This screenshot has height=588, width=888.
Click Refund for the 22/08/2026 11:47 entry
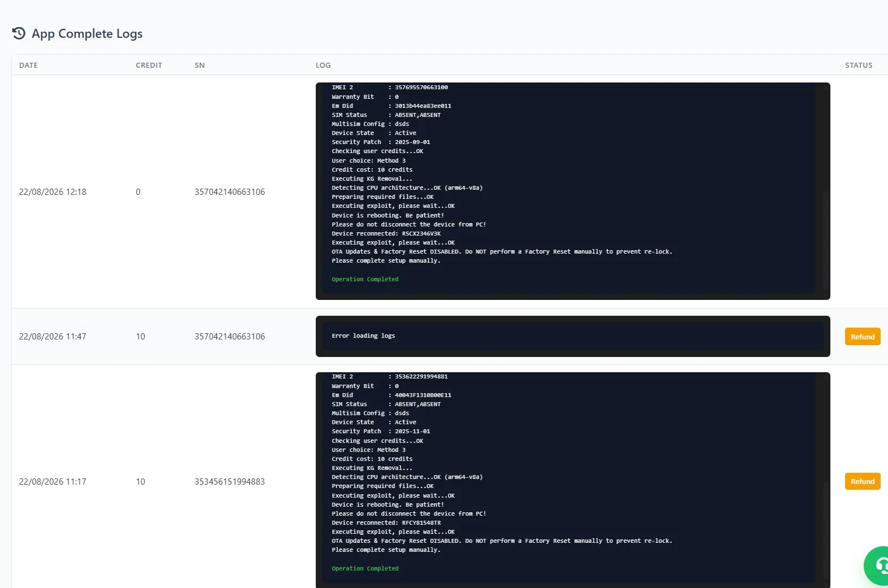coord(863,337)
